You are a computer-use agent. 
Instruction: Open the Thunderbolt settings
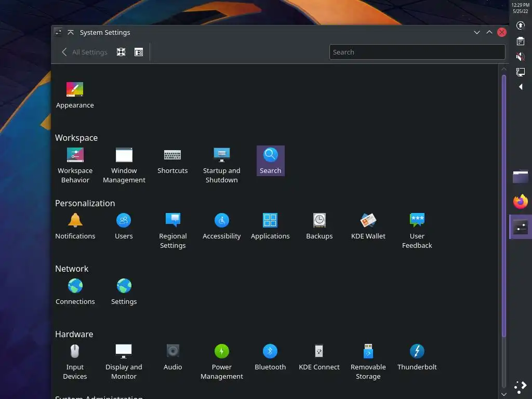pos(417,357)
